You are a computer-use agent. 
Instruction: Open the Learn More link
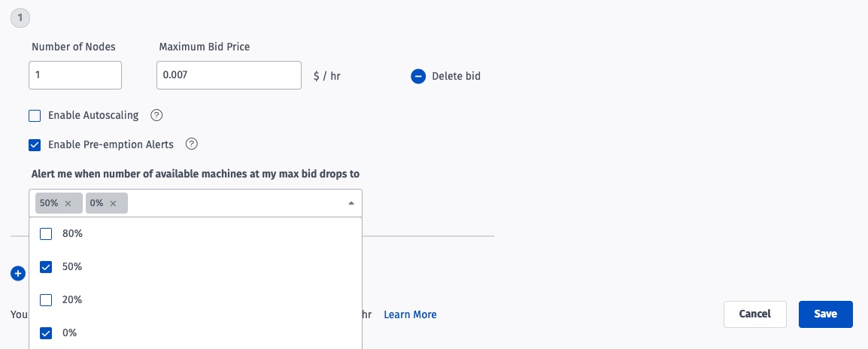(410, 314)
